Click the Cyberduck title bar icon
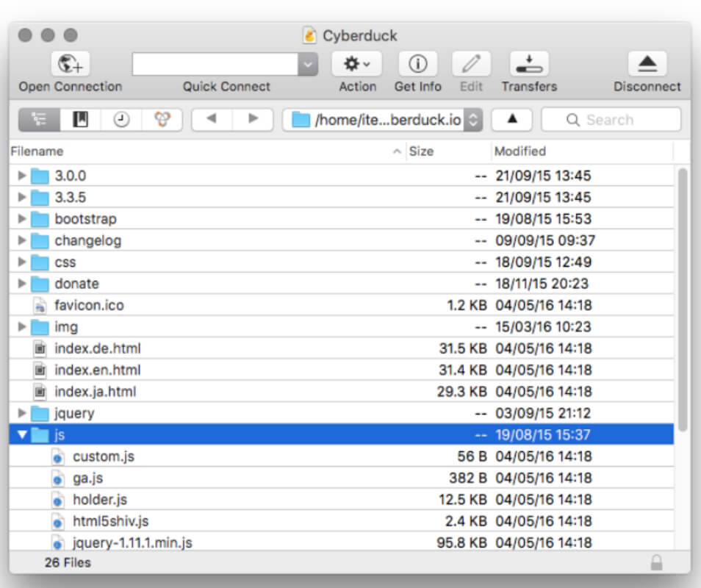The image size is (701, 588). click(x=309, y=35)
